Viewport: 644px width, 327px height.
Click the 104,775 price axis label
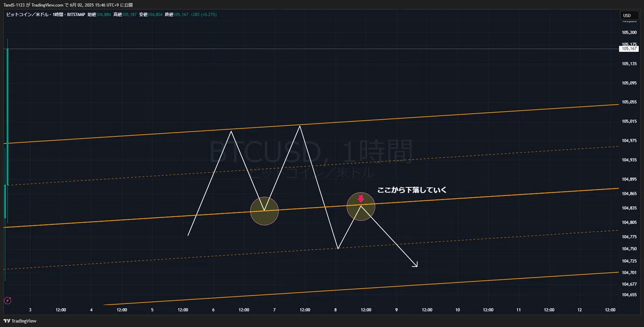[629, 237]
